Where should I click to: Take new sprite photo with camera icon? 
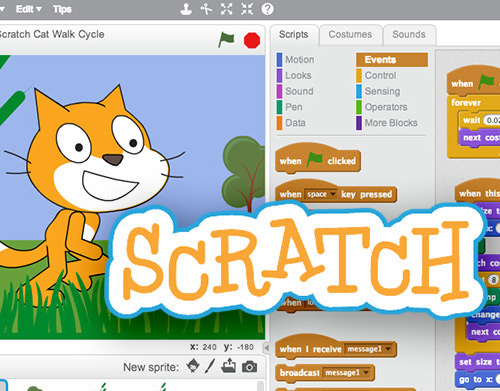249,367
